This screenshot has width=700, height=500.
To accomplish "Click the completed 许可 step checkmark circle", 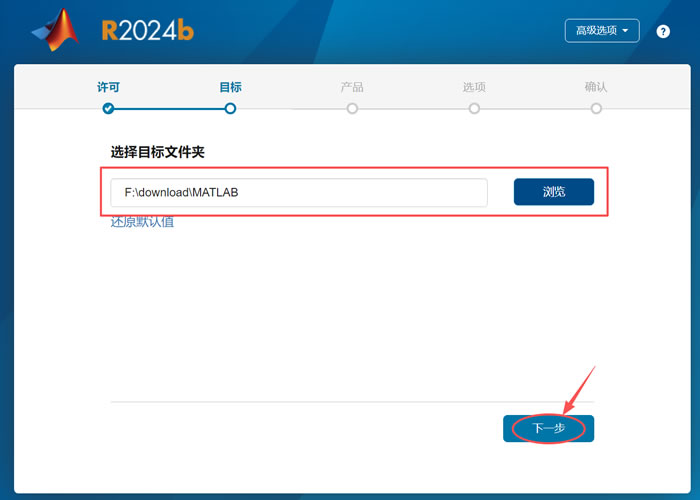I will coord(108,108).
